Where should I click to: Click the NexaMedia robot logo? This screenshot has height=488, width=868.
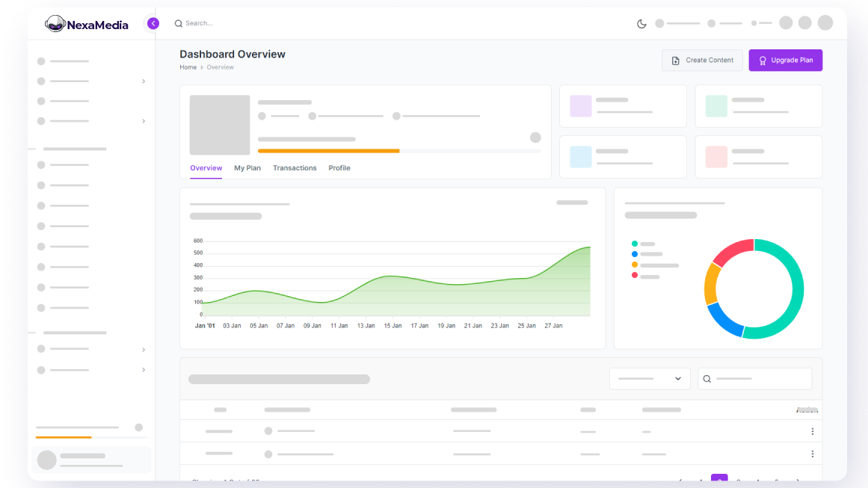tap(55, 24)
